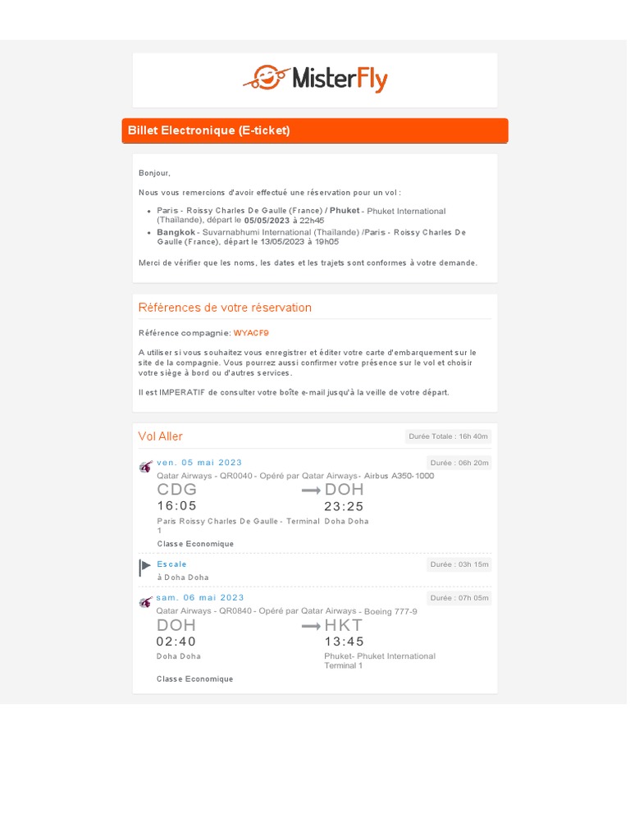The height and width of the screenshot is (840, 630).
Task: Click the Vol Aller heading
Action: coord(162,438)
